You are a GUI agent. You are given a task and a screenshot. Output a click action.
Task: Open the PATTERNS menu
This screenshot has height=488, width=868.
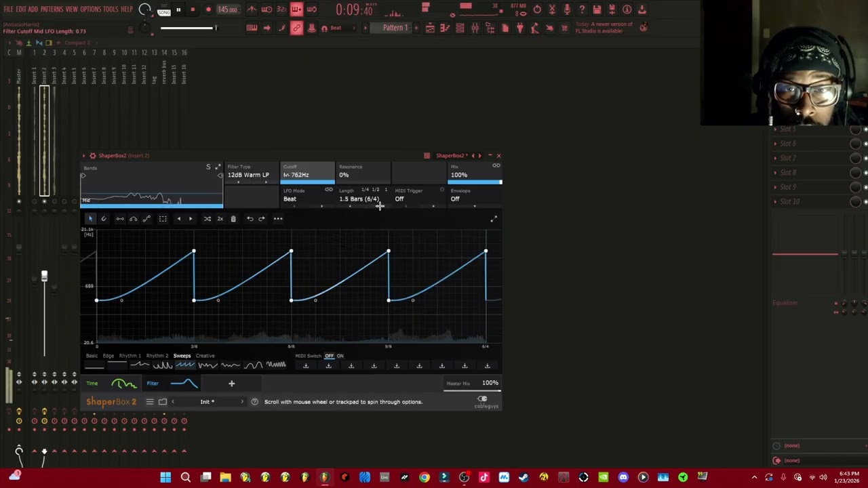coord(52,9)
